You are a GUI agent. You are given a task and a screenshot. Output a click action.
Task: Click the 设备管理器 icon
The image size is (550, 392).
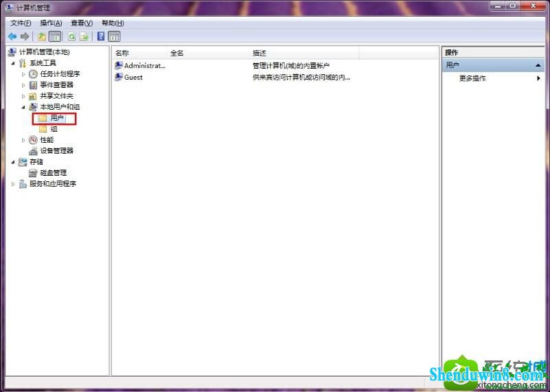tap(33, 151)
